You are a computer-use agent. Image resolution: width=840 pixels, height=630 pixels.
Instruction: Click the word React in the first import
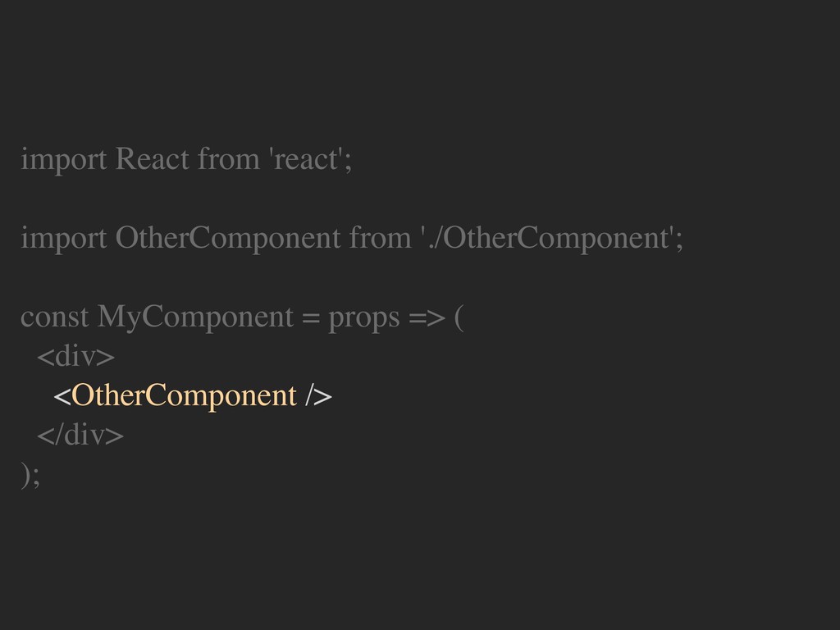[152, 159]
